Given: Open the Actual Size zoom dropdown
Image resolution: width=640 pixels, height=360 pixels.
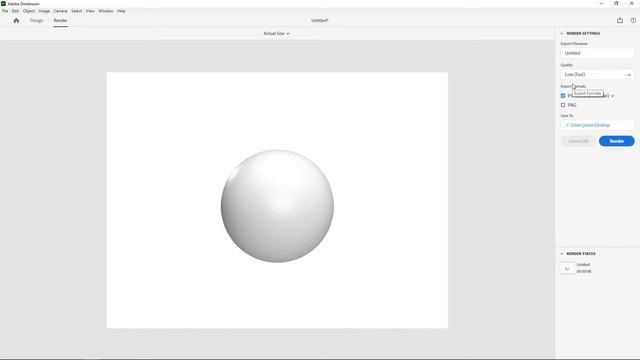Looking at the screenshot, I should coord(276,33).
